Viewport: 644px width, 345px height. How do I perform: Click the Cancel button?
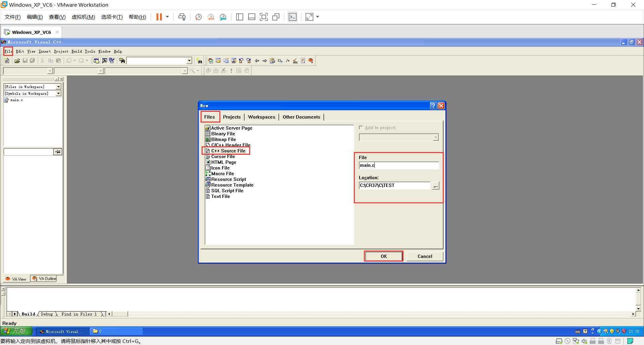pos(425,256)
